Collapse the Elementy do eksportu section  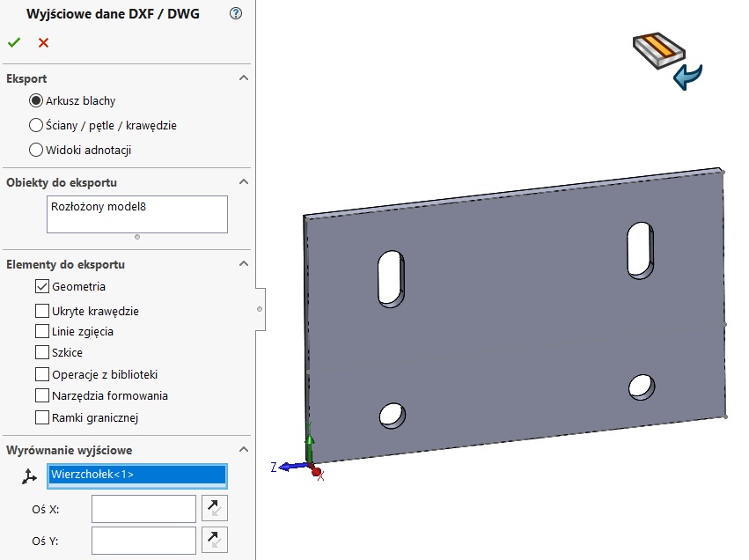click(244, 264)
